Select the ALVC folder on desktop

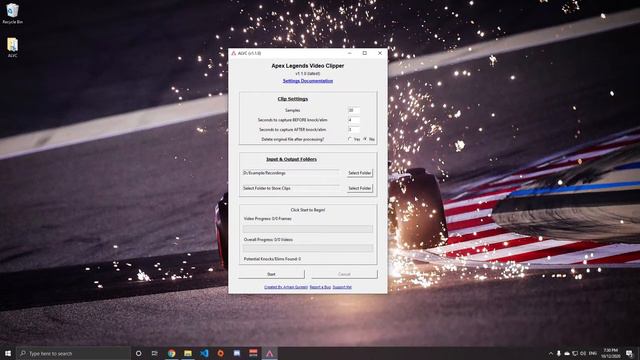(x=12, y=47)
